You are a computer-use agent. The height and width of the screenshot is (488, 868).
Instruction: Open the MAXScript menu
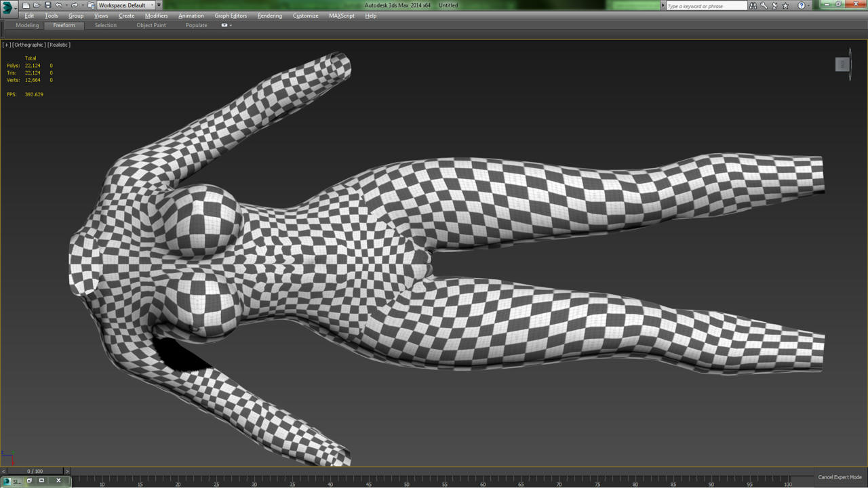(342, 16)
